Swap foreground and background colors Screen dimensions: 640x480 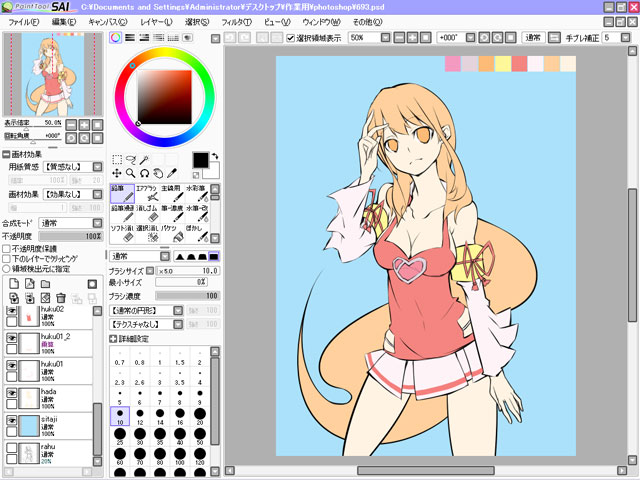pos(215,156)
